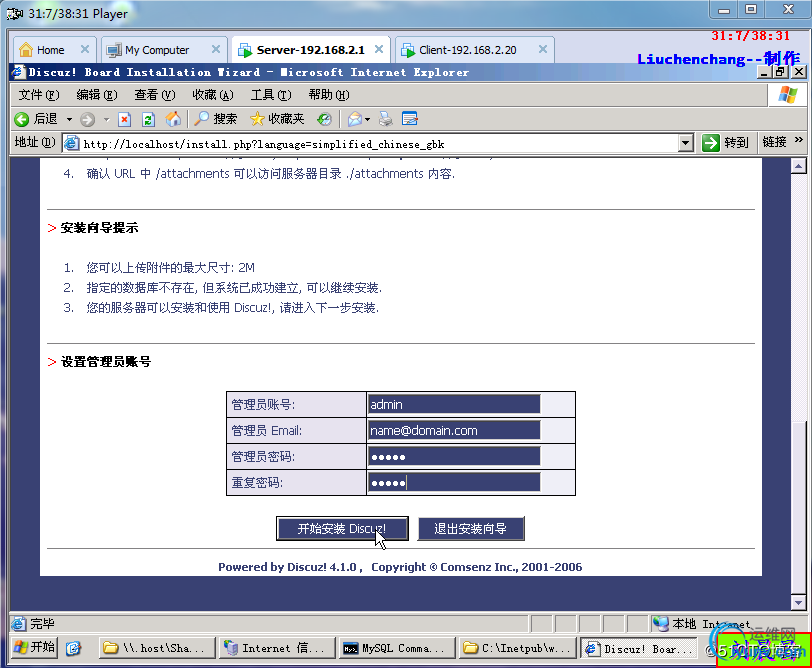Click the '您可以上传附件的最大尺寸: 2M' line
Screen dimensions: 812x668
point(170,268)
